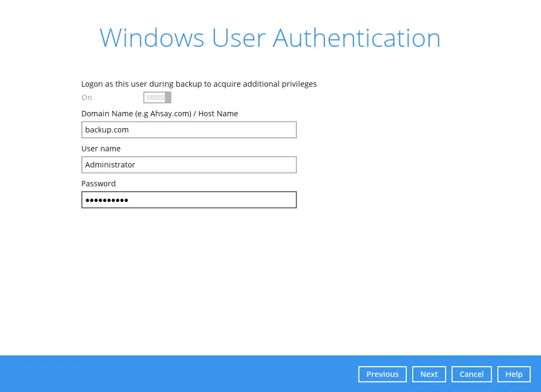This screenshot has width=541, height=392.
Task: Click the additional privileges description text
Action: point(199,83)
